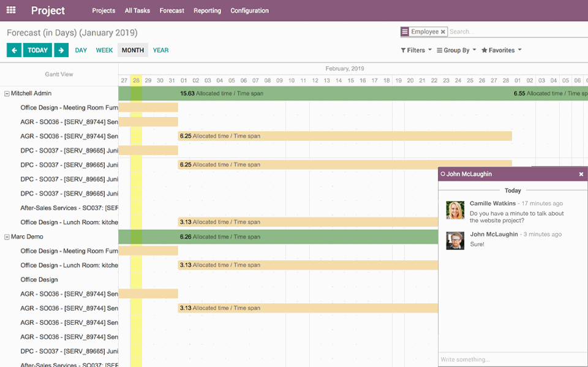Open the Group By dropdown
Screen dimensions: 588x367
pos(456,50)
